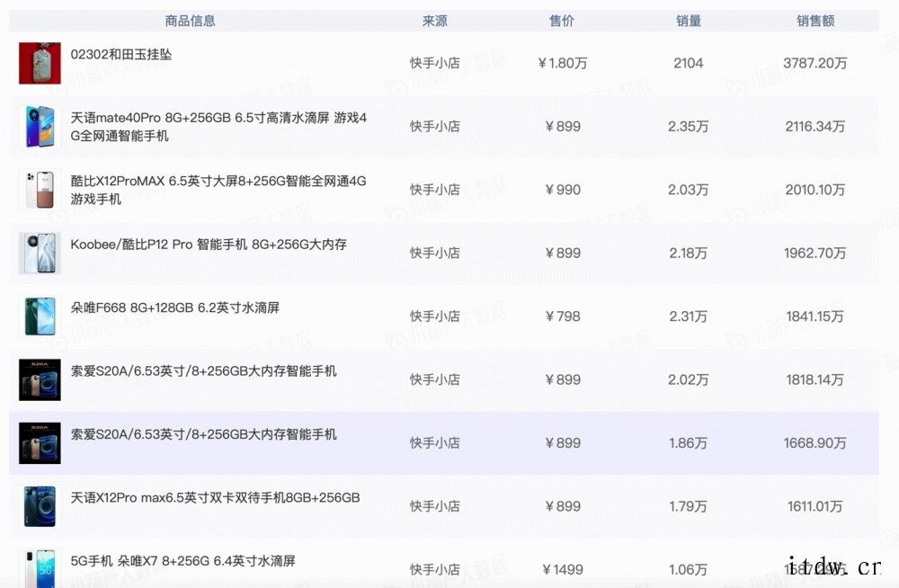Select 索爱S20A title in 1668.90万 row
Image resolution: width=899 pixels, height=588 pixels.
(x=203, y=434)
